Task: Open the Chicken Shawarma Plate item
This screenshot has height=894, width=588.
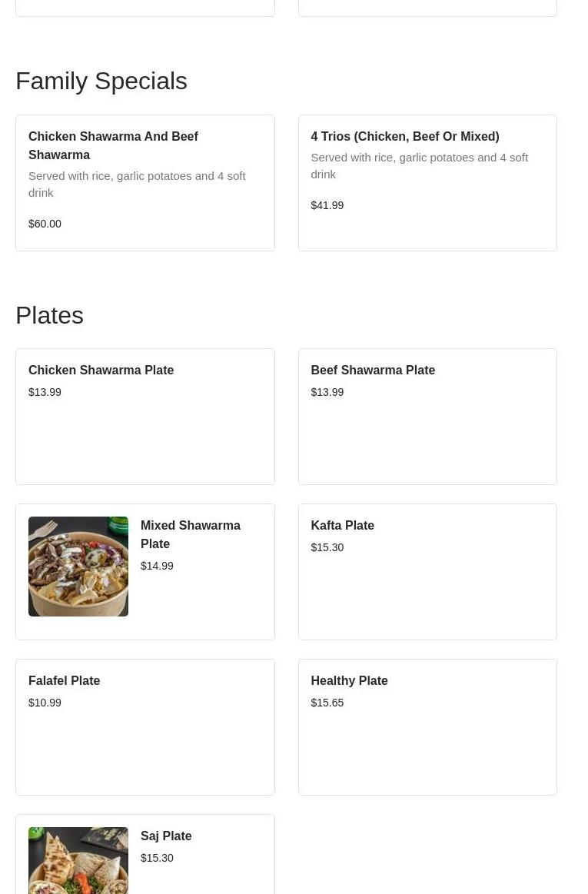Action: (101, 371)
